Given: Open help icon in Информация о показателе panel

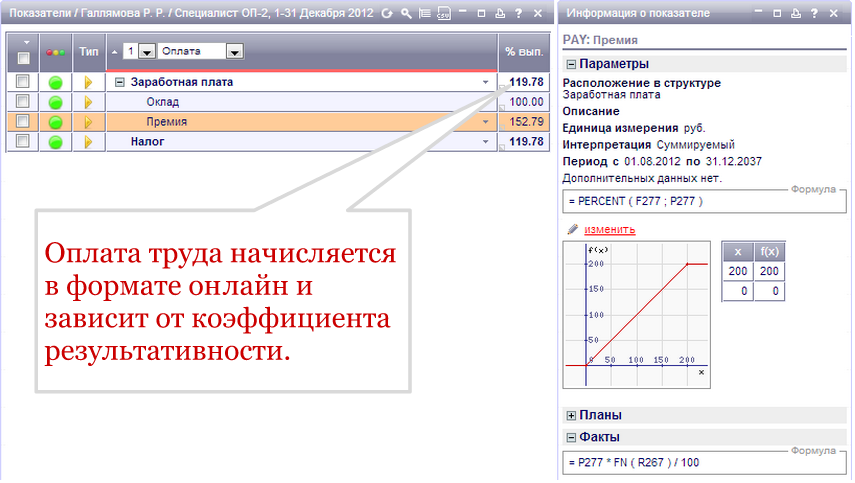Looking at the screenshot, I should pos(815,13).
